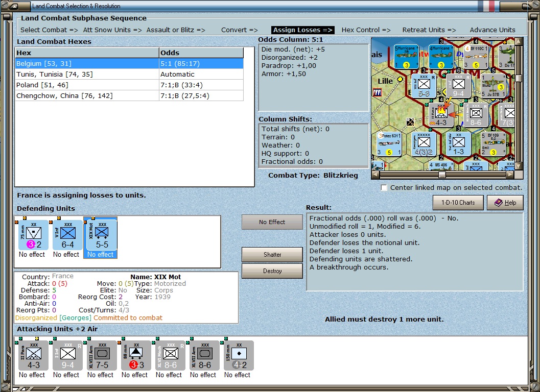Click the 5 Hurricane aircraft counter on map

point(406,57)
